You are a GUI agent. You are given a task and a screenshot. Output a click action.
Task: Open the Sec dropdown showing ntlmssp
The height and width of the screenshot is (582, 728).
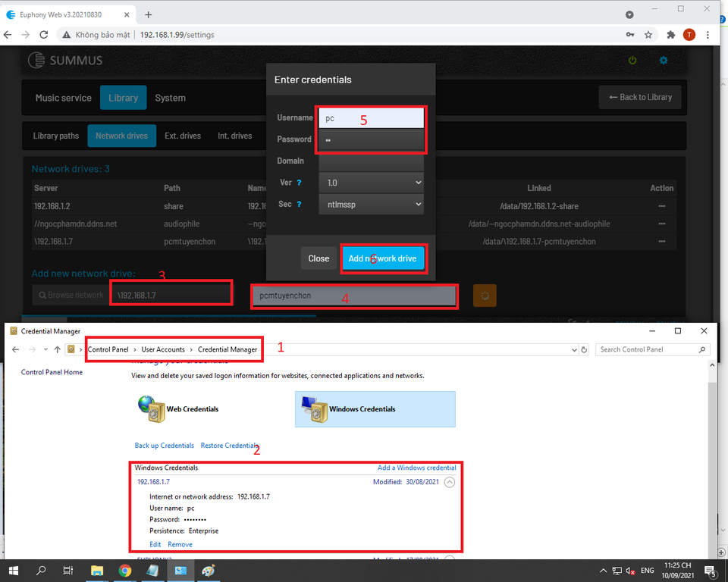(372, 204)
